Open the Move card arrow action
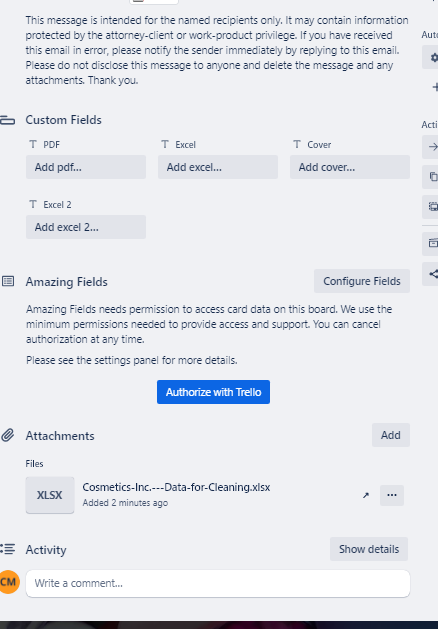438x629 pixels. click(431, 147)
